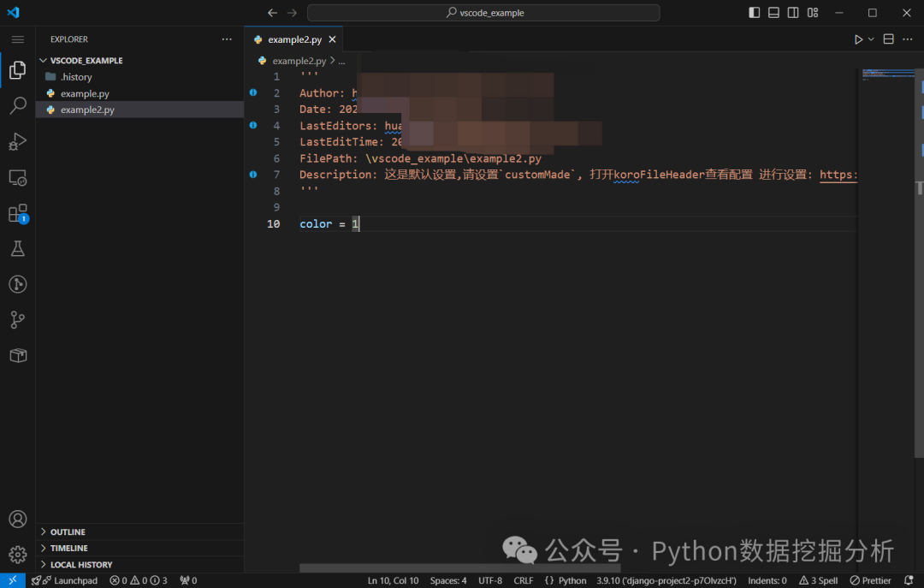924x588 pixels.
Task: Click the vertical scrollbar of the editor
Action: tap(919, 263)
